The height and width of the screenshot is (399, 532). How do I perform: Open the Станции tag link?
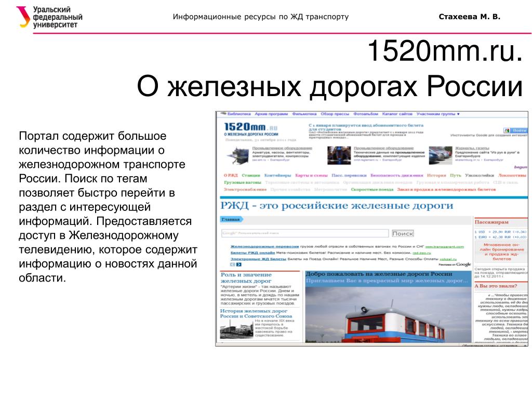tap(251, 176)
